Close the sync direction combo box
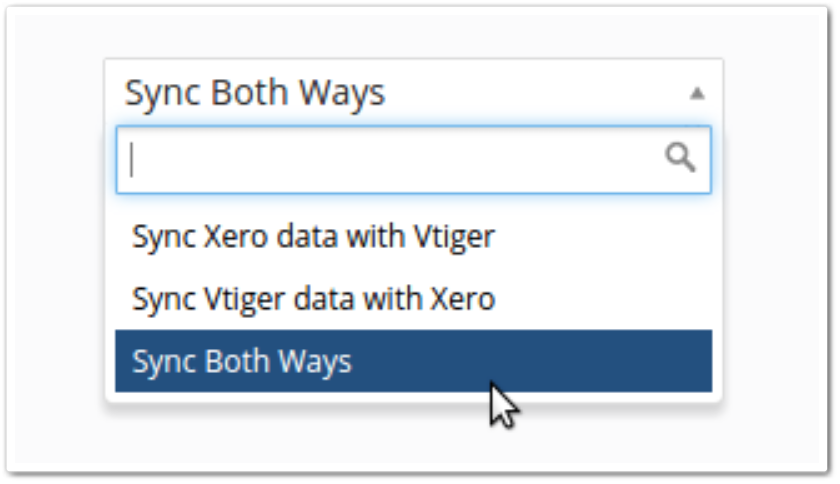The image size is (840, 484). 697,93
